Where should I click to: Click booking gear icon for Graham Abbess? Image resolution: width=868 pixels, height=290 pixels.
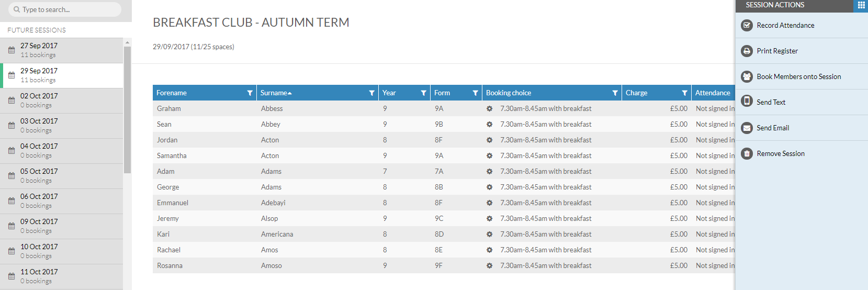coord(489,109)
